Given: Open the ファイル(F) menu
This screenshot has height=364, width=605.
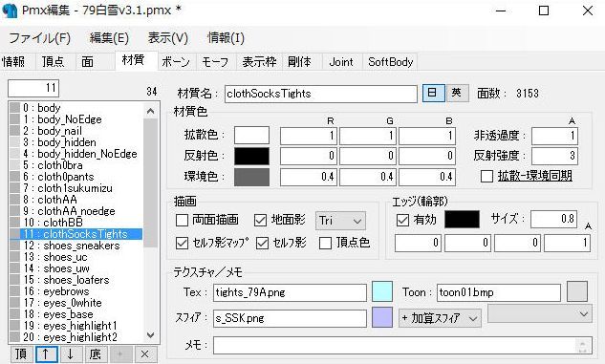Looking at the screenshot, I should pyautogui.click(x=40, y=38).
